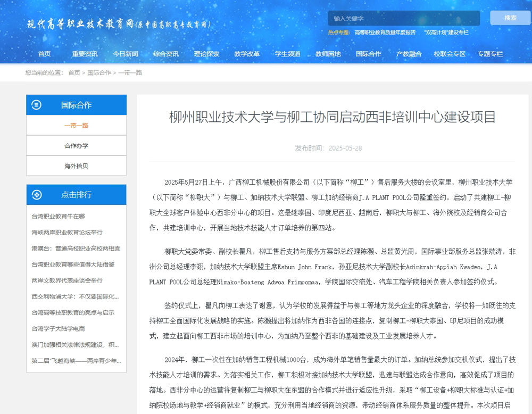Viewport: 532px width, 414px height.
Task: Select 海外拾贝 from the sidebar
Action: (x=76, y=165)
